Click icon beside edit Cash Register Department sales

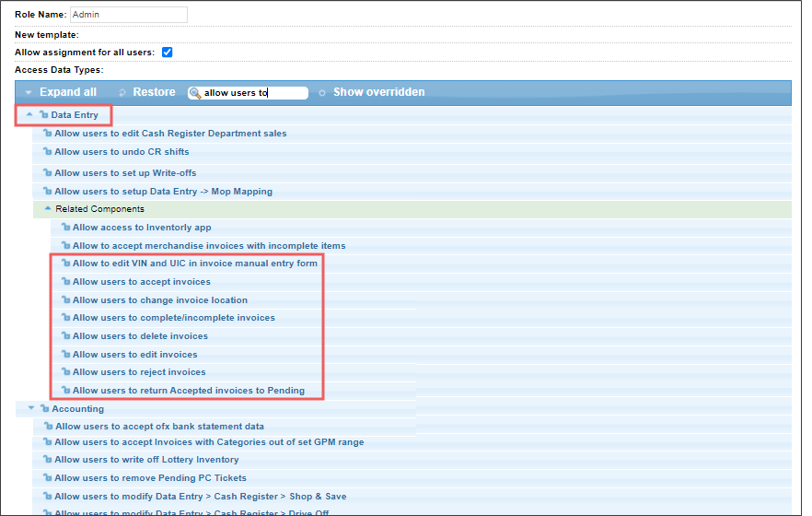(x=48, y=133)
